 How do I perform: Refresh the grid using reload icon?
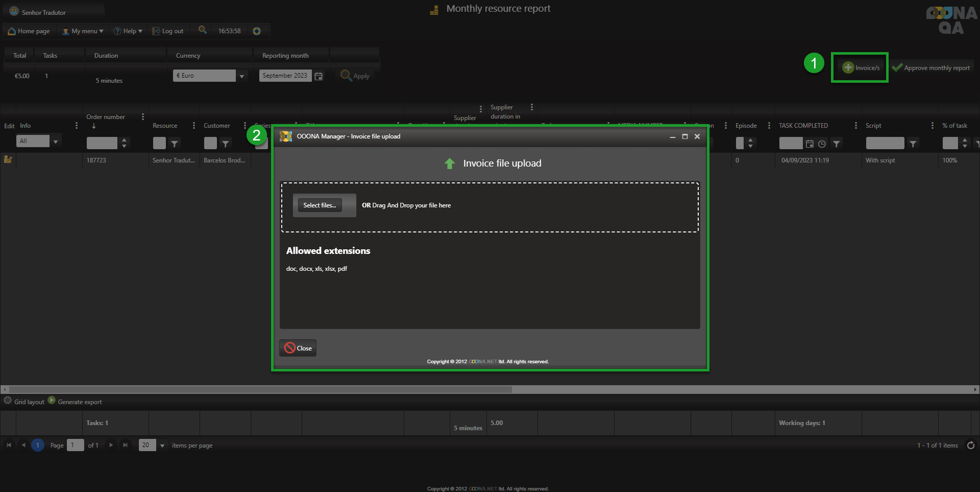click(971, 446)
